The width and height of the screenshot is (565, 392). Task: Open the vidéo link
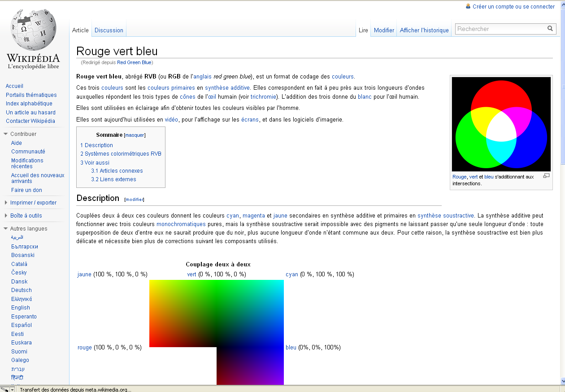point(171,120)
